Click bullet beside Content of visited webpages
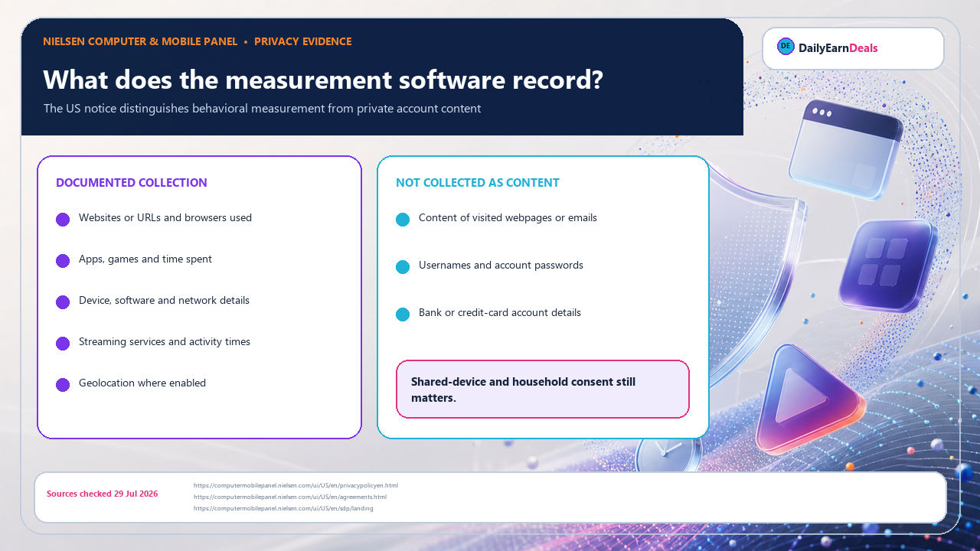This screenshot has width=980, height=551. click(x=403, y=220)
